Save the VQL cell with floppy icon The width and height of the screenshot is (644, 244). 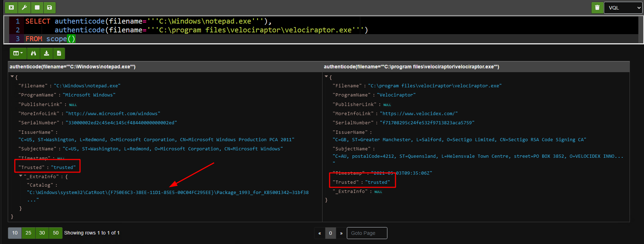[x=49, y=7]
